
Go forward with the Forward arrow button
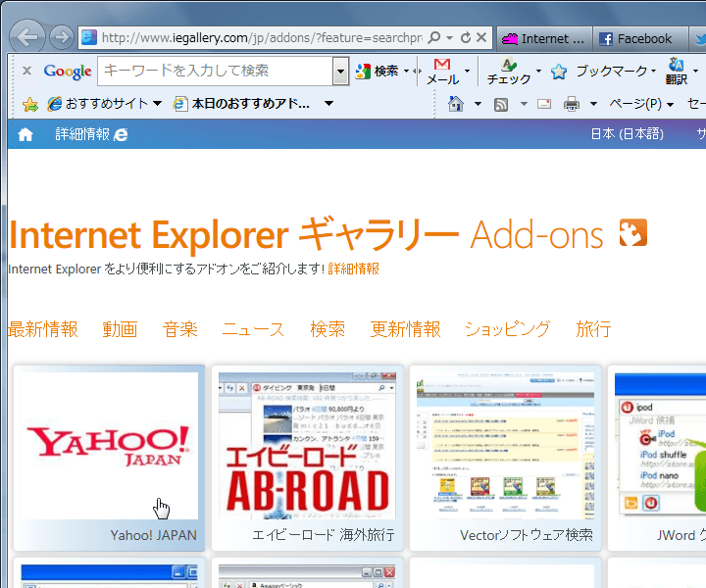click(x=61, y=37)
